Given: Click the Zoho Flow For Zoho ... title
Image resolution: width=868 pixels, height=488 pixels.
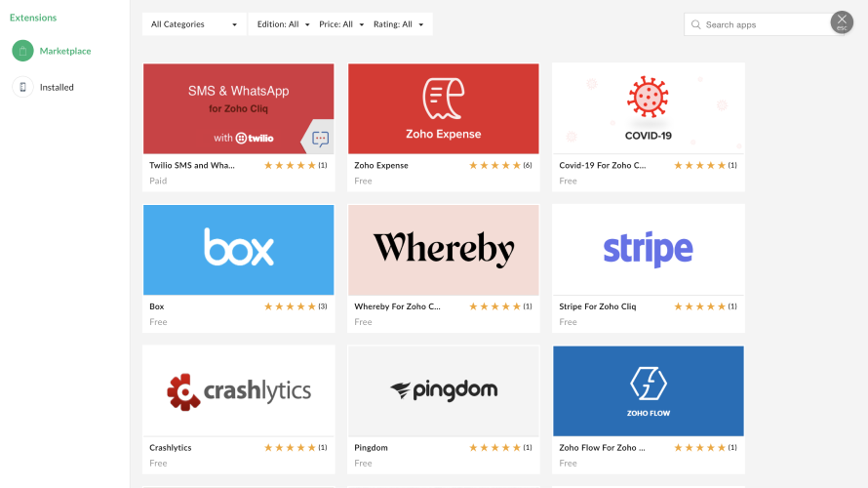Looking at the screenshot, I should [603, 448].
